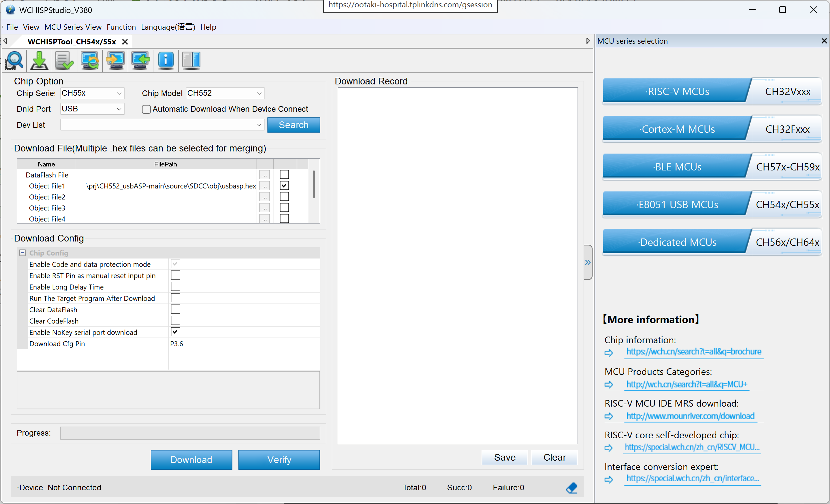Open the mounriver.com download link

[x=690, y=416]
